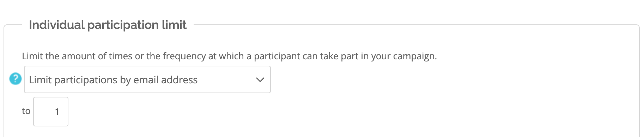This screenshot has height=137, width=644.
Task: Expand the dropdown using its chevron arrow
Action: [x=260, y=80]
